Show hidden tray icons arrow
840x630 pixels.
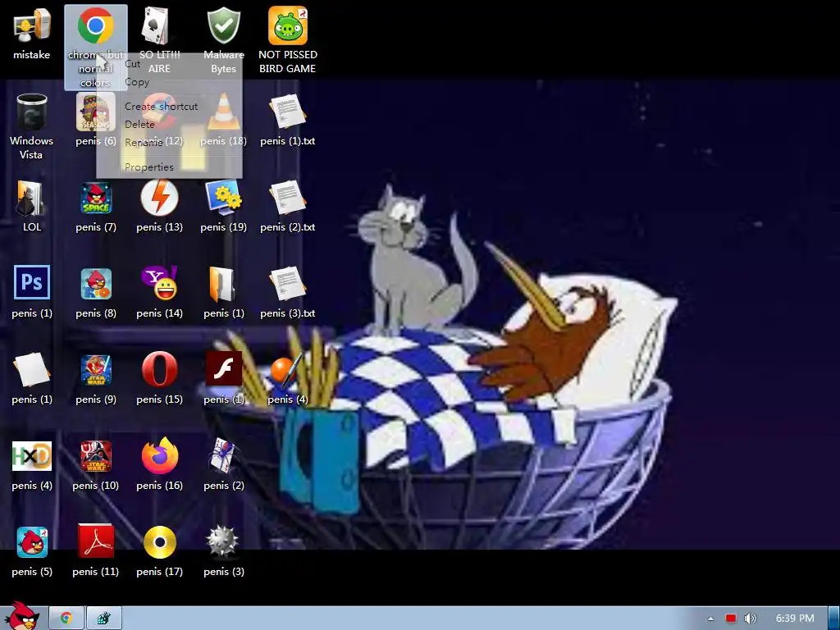click(710, 619)
